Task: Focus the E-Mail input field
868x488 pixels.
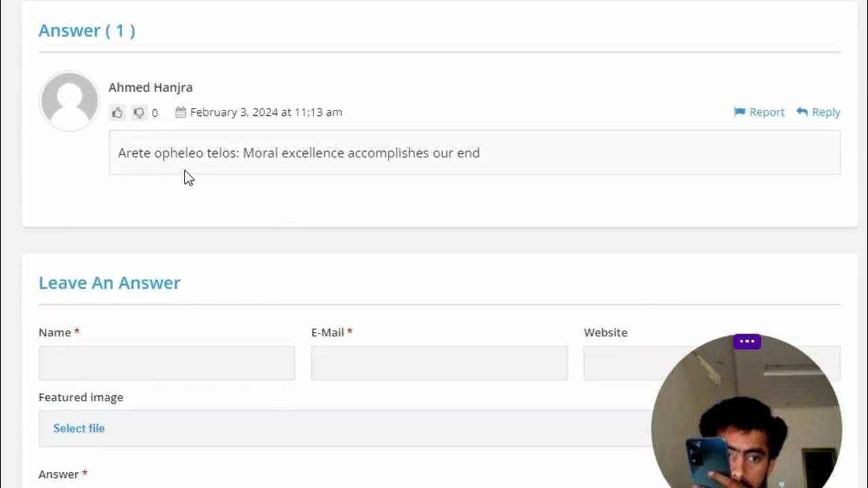Action: click(x=439, y=363)
